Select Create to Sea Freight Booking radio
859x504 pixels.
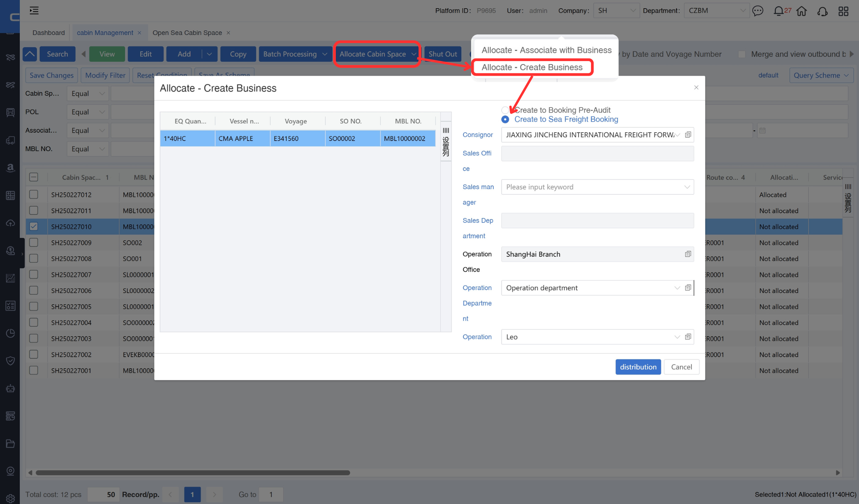point(505,120)
